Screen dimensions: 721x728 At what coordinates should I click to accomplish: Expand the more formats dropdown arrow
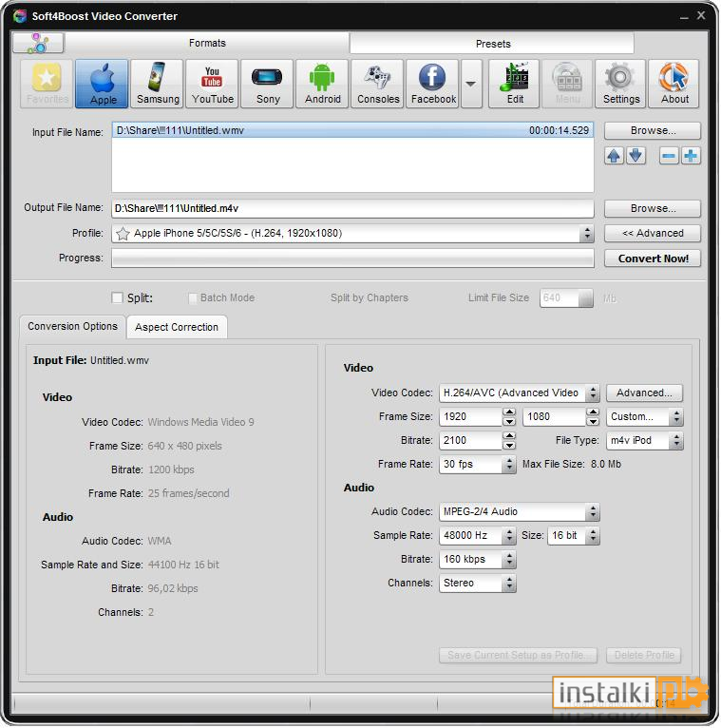point(471,84)
